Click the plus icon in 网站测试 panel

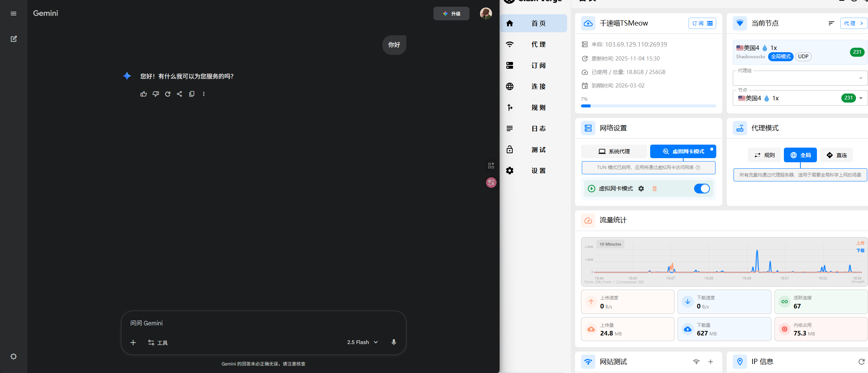pyautogui.click(x=711, y=362)
